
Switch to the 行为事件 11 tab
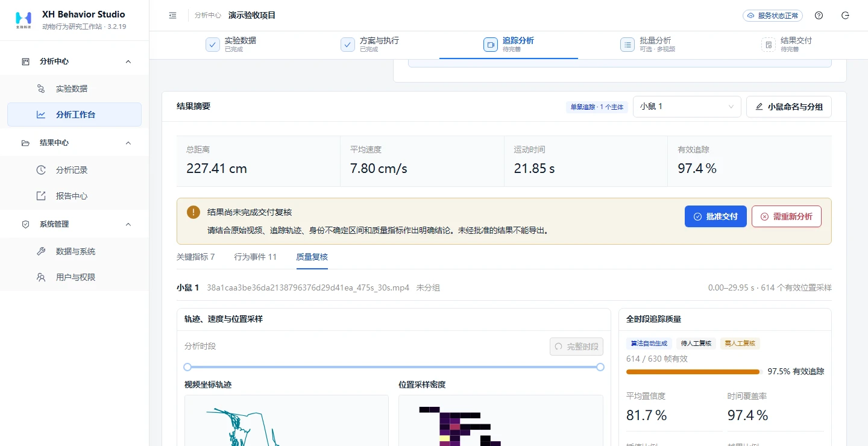point(256,257)
